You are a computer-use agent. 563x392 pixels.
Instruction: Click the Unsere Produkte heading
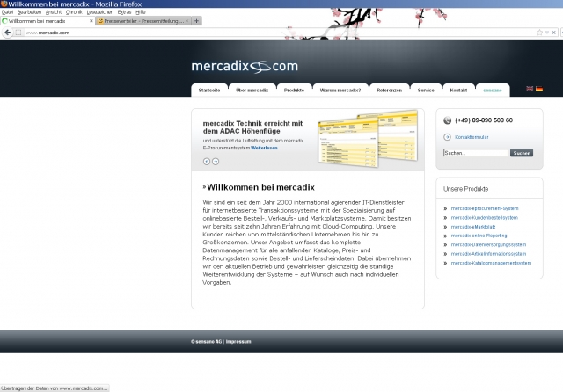click(465, 189)
